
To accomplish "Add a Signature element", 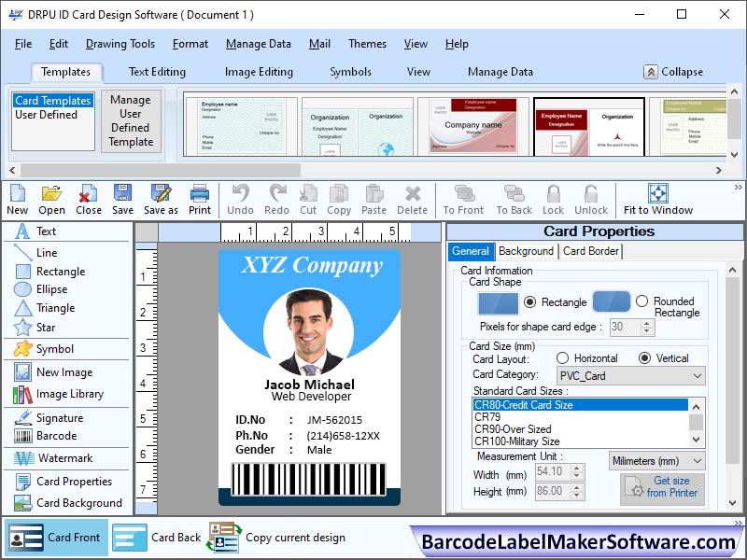I will pos(49,418).
